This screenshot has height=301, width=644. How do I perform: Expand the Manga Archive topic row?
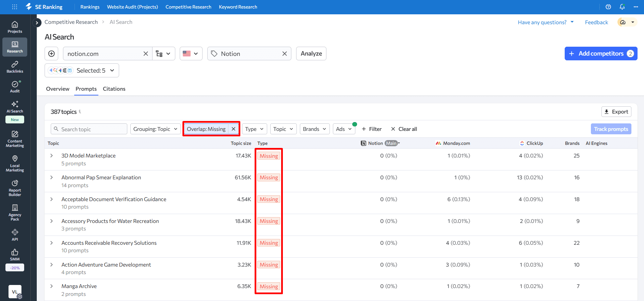click(51, 286)
